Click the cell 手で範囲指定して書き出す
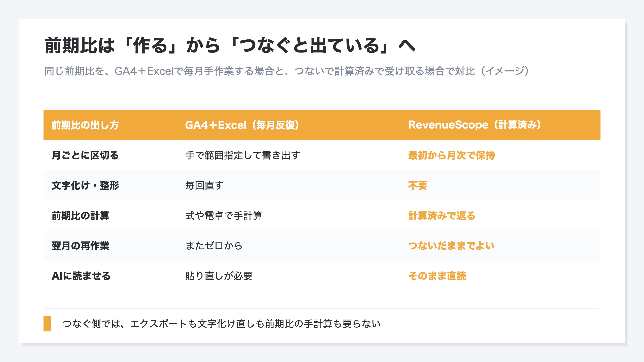The height and width of the screenshot is (362, 644). click(243, 155)
